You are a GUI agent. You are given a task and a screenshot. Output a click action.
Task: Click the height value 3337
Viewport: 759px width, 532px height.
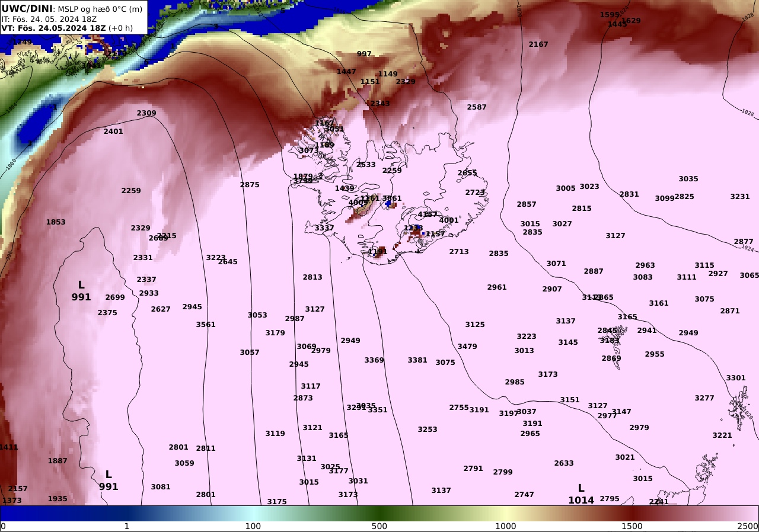[x=324, y=228]
